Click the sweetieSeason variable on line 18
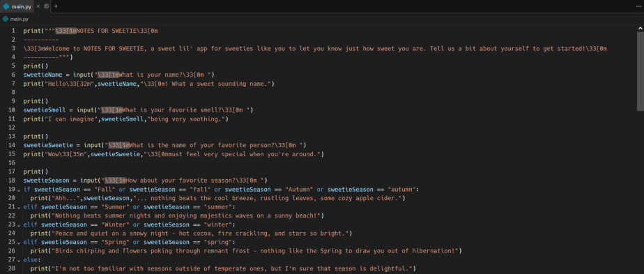 (x=47, y=180)
